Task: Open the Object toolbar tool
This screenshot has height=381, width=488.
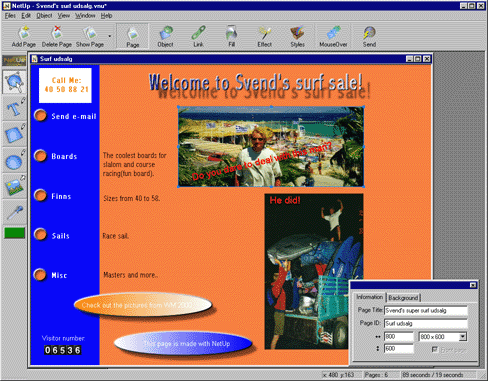Action: point(165,36)
